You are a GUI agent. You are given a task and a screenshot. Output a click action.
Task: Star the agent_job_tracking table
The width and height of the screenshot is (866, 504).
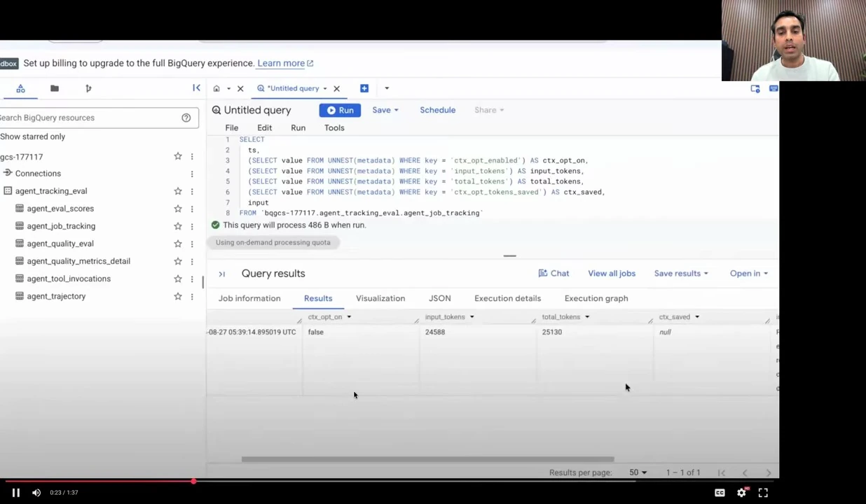[178, 226]
